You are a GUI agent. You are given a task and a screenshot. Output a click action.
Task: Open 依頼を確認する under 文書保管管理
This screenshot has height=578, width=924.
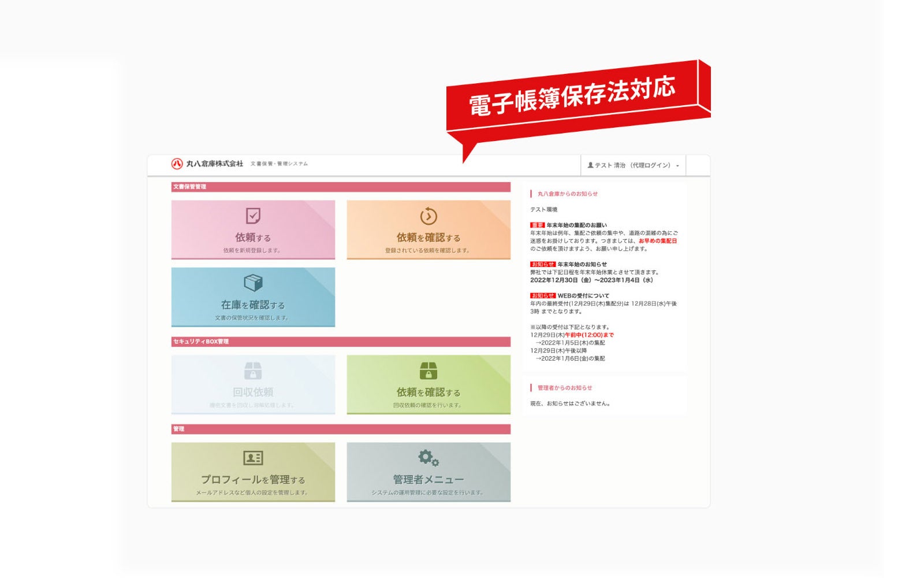pos(429,238)
